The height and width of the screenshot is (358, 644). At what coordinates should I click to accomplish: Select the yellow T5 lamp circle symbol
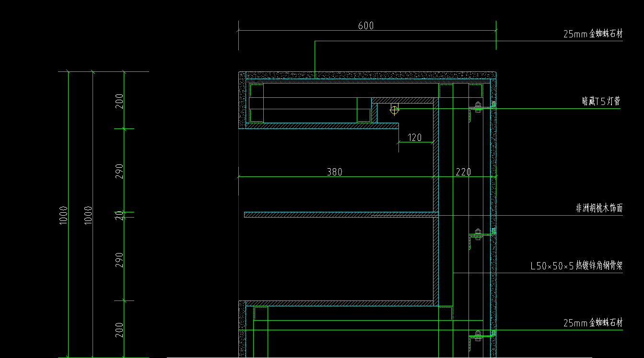[394, 110]
